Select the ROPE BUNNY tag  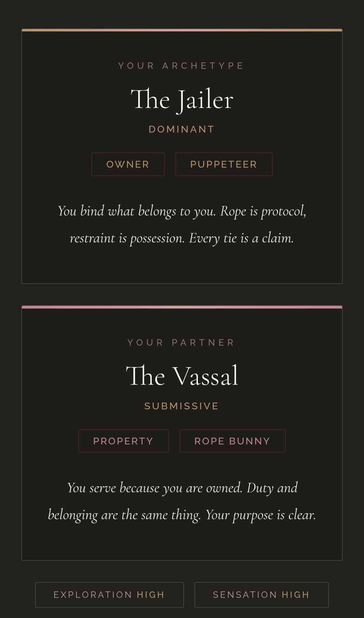[233, 441]
